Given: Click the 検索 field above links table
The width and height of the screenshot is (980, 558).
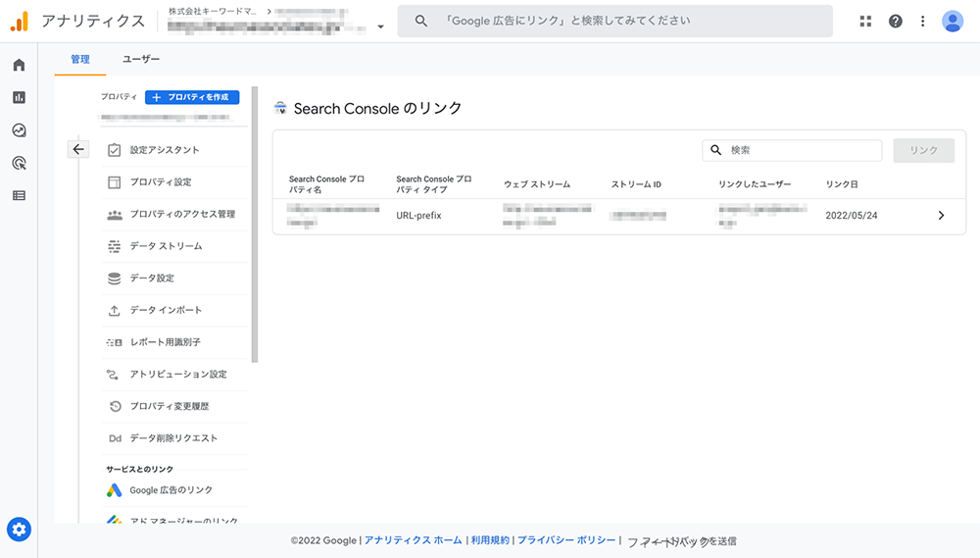Looking at the screenshot, I should (x=792, y=150).
